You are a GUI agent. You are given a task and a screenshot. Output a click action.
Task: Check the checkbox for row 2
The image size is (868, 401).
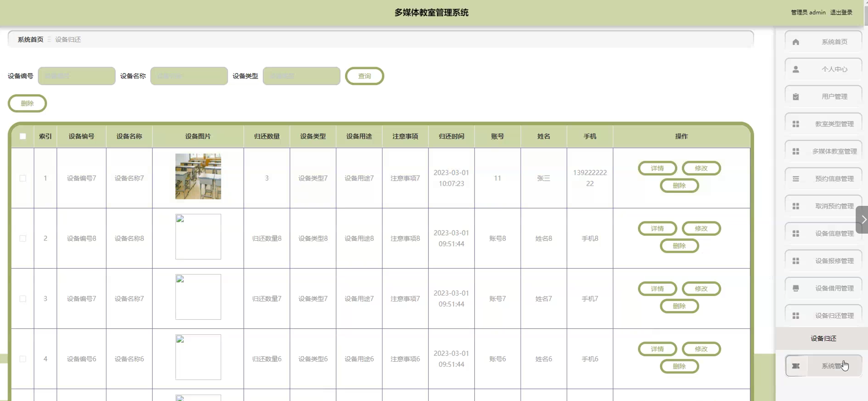click(23, 238)
